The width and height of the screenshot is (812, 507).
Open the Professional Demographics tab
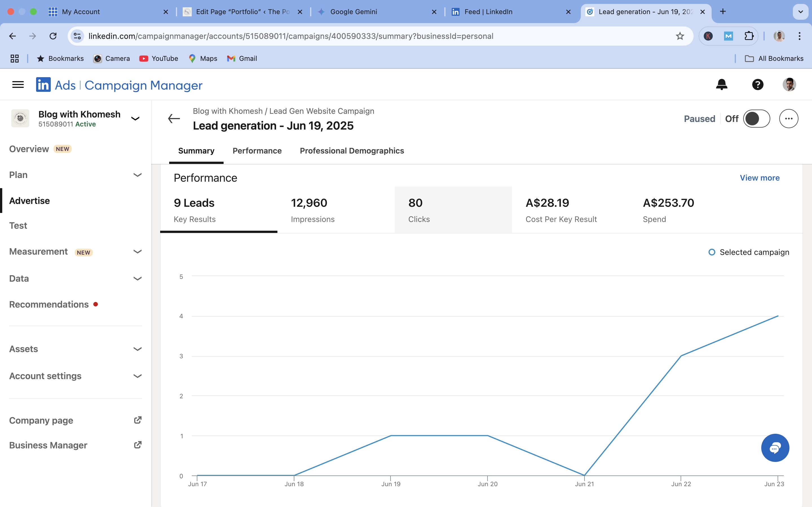(x=352, y=151)
